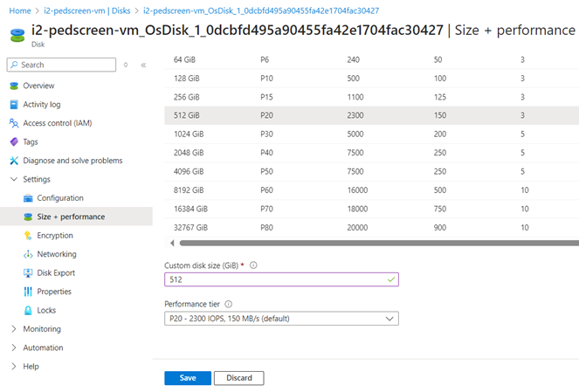Viewport: 579px width, 392px height.
Task: Click the Diagnose and solve problems wrench icon
Action: (x=14, y=161)
